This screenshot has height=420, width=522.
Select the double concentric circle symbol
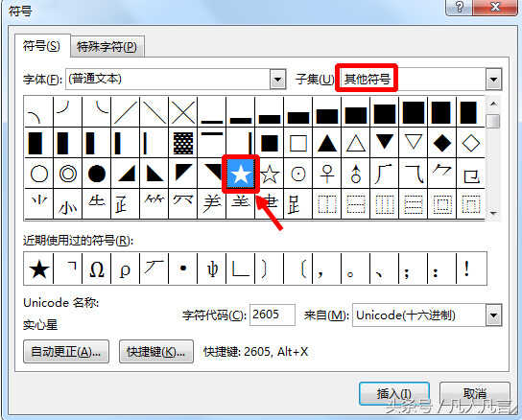(x=67, y=174)
